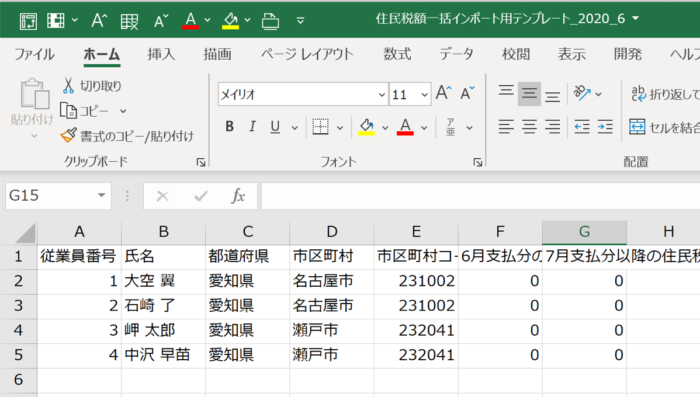Click quick access print icon

pos(270,21)
